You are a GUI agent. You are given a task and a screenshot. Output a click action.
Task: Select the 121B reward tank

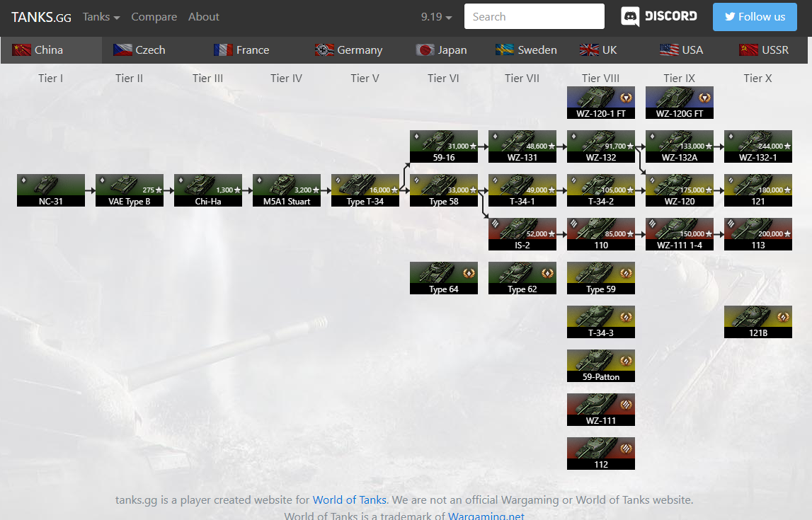pos(758,322)
